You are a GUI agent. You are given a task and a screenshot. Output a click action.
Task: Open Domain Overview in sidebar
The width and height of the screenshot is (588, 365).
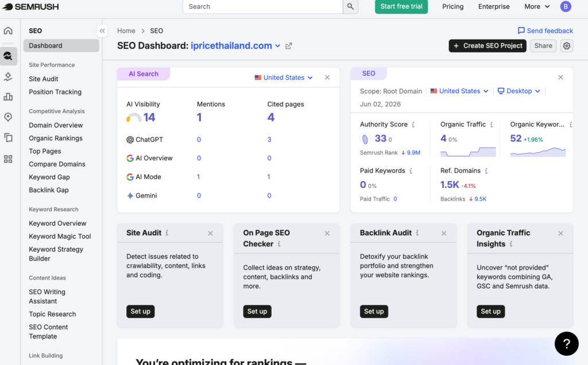coord(56,125)
